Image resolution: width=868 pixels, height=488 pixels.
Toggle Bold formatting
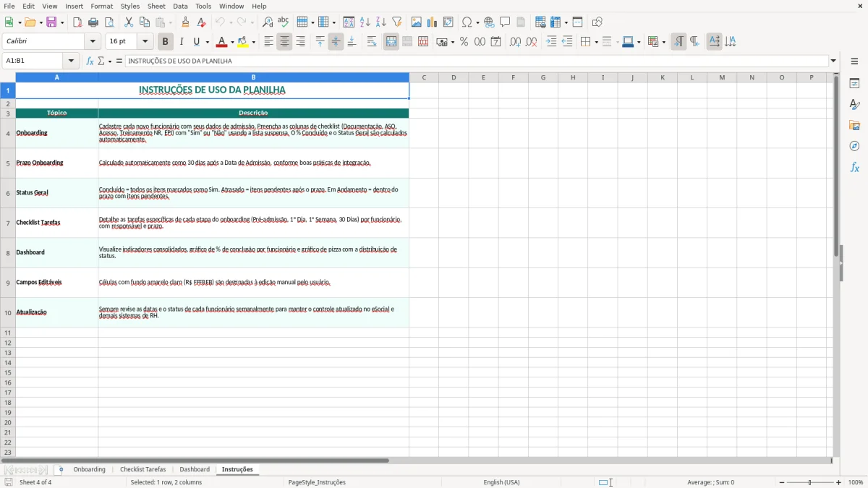166,42
